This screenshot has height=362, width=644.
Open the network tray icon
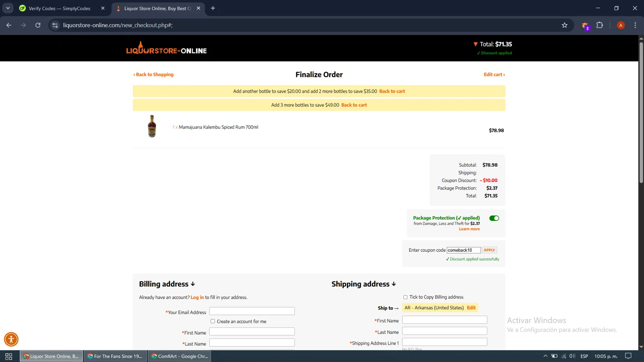pyautogui.click(x=564, y=356)
